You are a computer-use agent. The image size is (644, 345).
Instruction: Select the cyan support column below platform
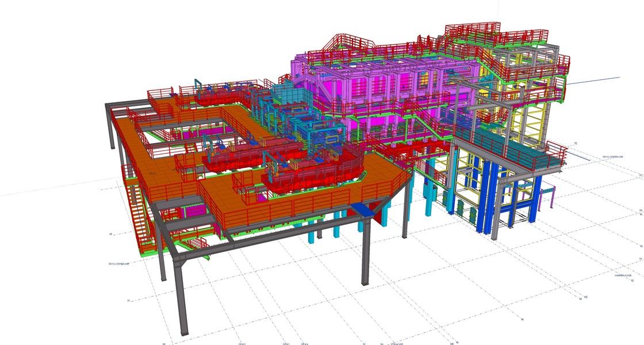[311, 233]
